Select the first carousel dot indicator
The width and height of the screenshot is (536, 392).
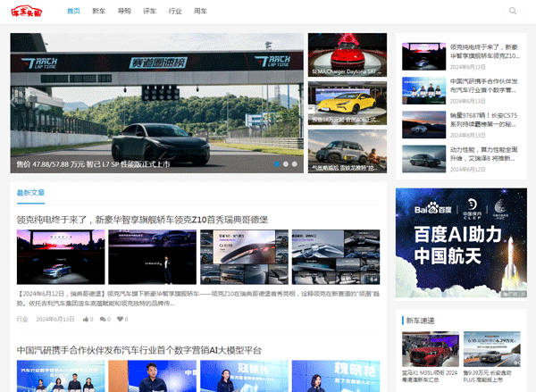(277, 164)
